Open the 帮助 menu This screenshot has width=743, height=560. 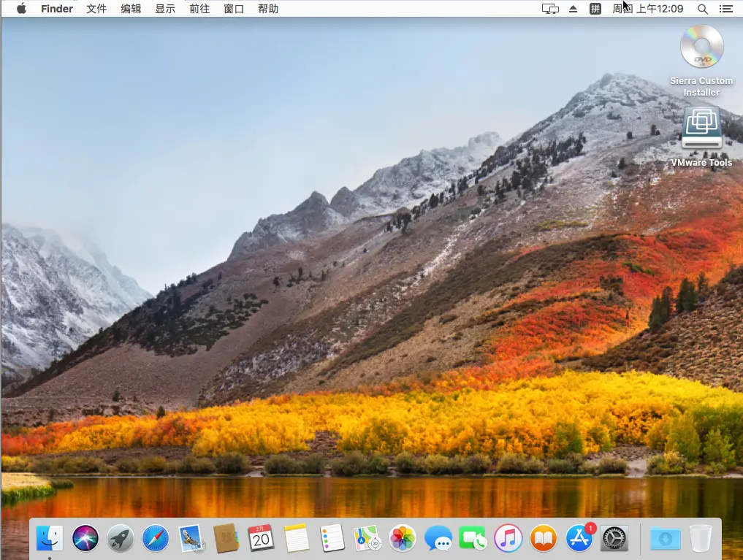[268, 9]
